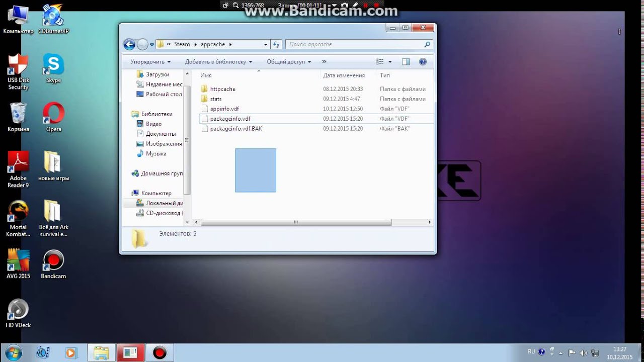Image resolution: width=644 pixels, height=362 pixels.
Task: Sort files by the Тип column
Action: [405, 75]
